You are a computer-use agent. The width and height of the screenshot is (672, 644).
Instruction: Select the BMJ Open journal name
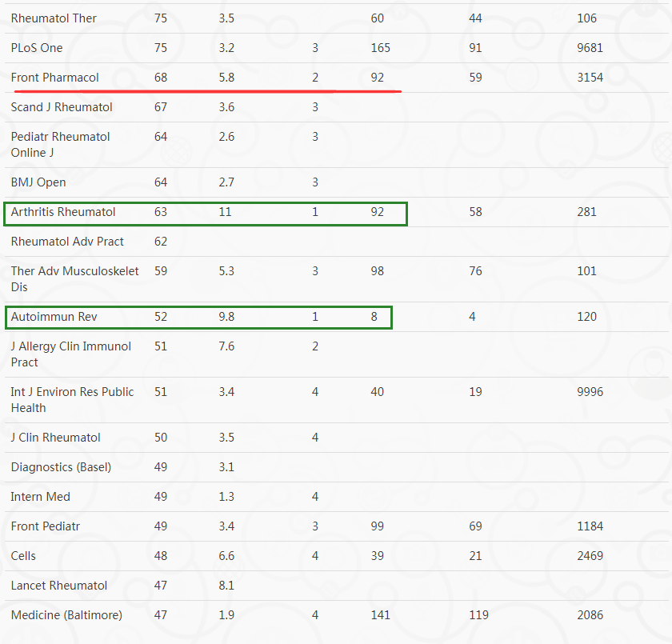pyautogui.click(x=38, y=182)
